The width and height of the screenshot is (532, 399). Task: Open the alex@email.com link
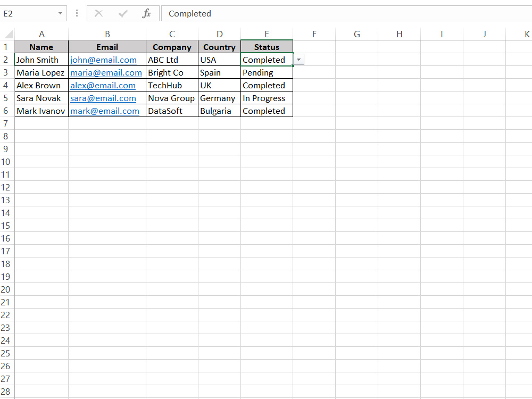coord(103,86)
